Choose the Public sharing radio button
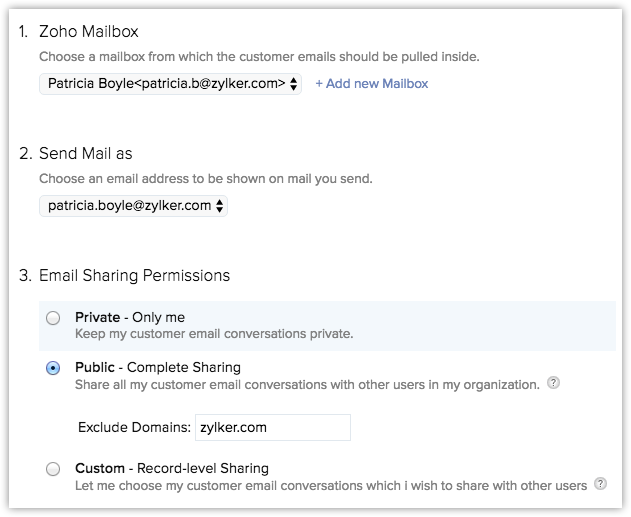The width and height of the screenshot is (631, 517). point(53,368)
